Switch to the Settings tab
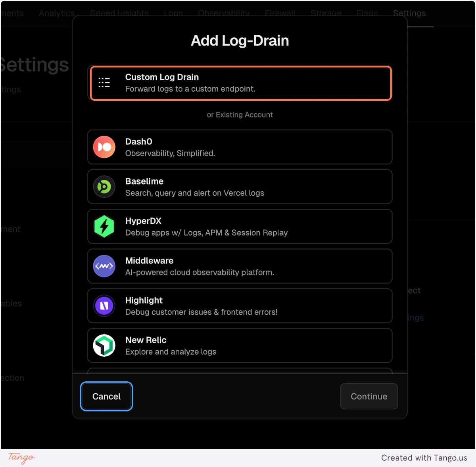 pos(409,13)
